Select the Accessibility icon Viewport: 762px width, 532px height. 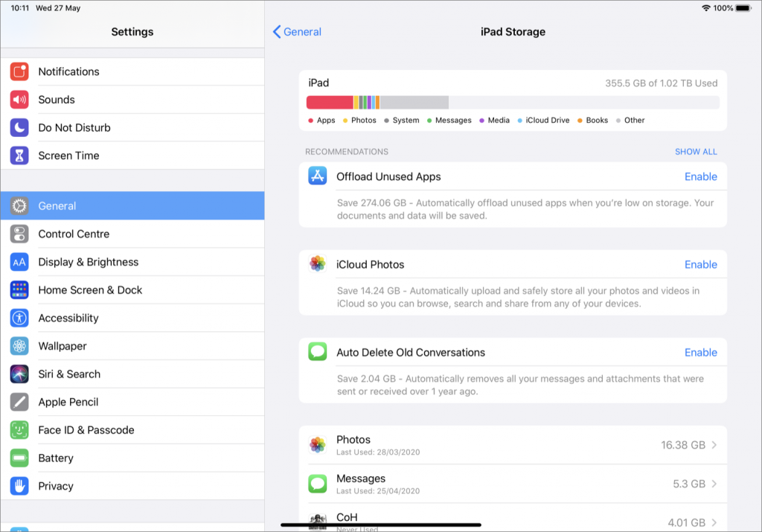click(19, 318)
